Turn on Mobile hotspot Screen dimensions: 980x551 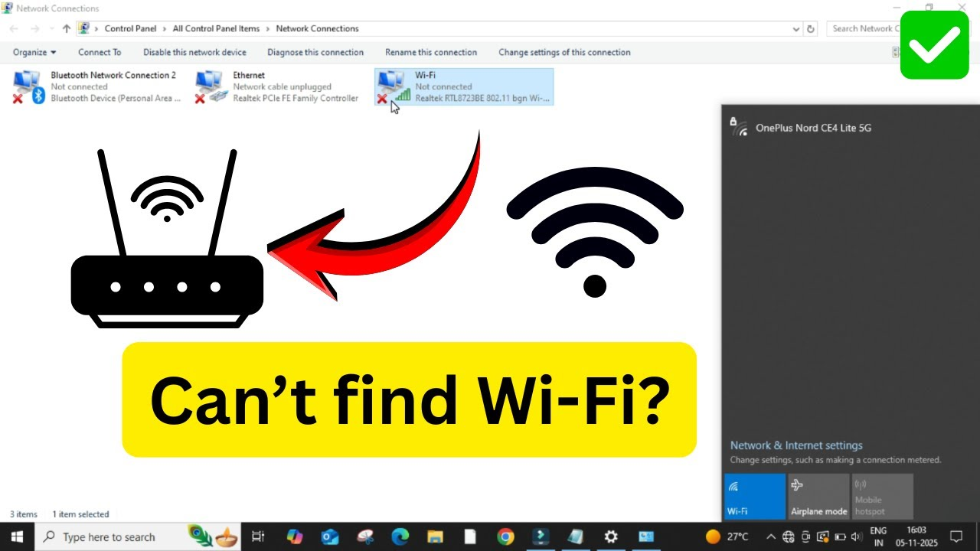click(x=882, y=497)
